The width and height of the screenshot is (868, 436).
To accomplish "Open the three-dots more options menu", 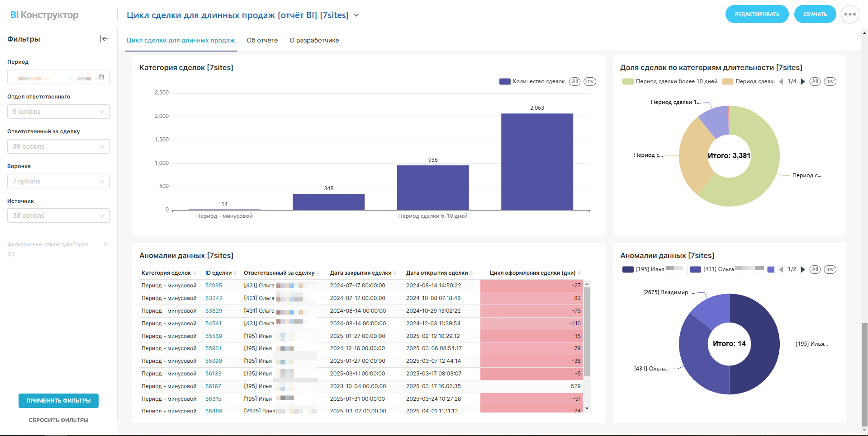I will point(849,14).
